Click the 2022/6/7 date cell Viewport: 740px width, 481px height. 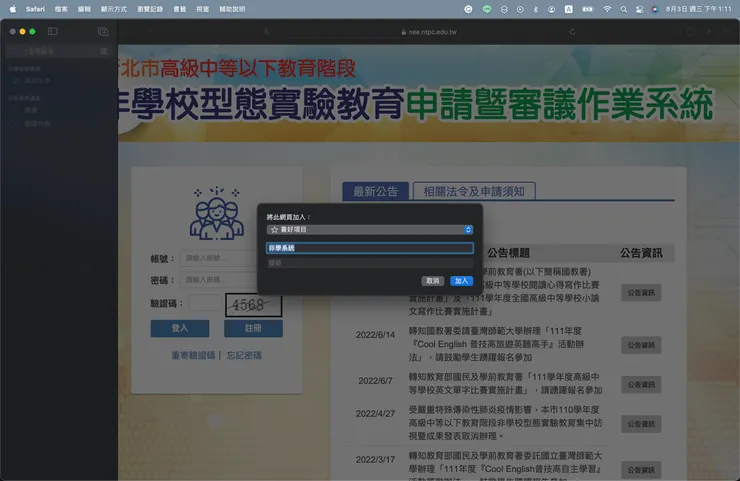tap(375, 380)
